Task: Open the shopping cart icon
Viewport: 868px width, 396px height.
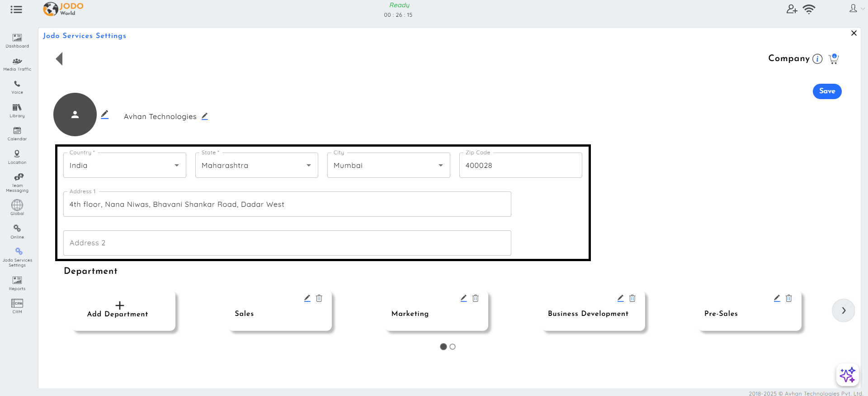Action: click(834, 59)
